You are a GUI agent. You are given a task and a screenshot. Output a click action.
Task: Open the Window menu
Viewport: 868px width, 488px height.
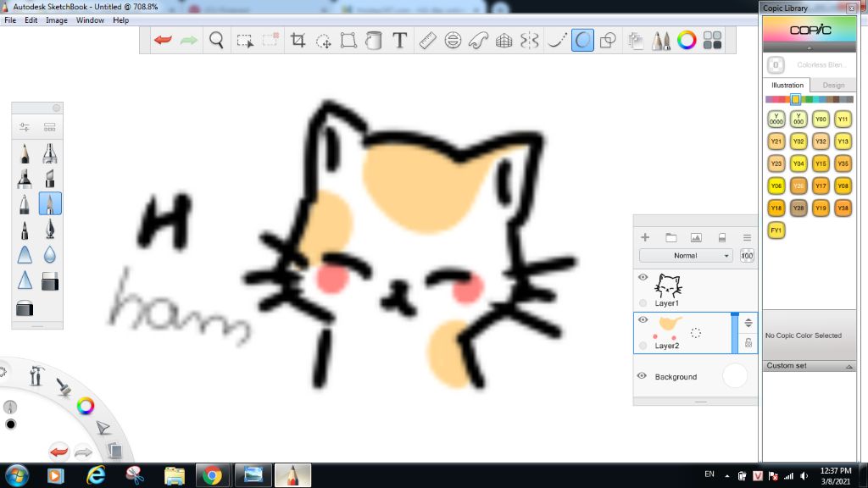pos(90,20)
